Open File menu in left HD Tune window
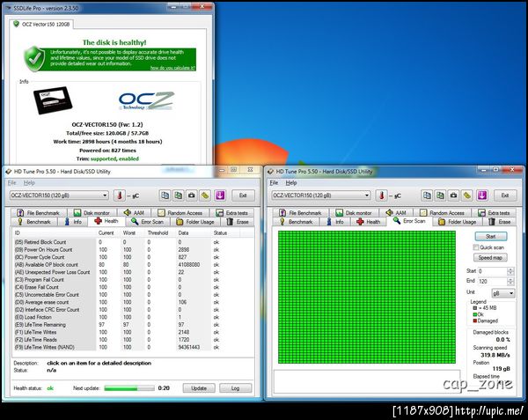 (x=12, y=183)
